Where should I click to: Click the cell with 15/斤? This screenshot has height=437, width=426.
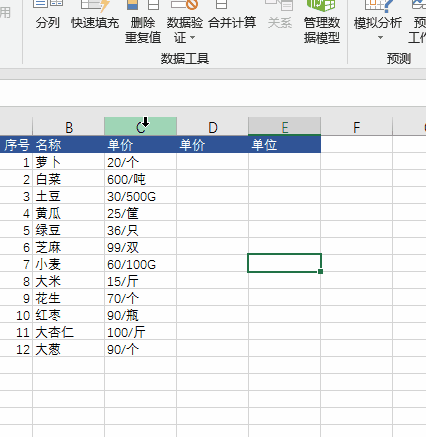click(x=140, y=281)
